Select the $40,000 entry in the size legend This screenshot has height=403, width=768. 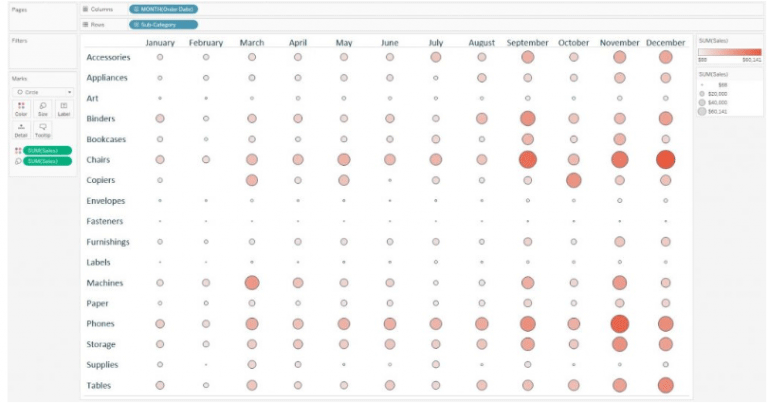pos(716,102)
